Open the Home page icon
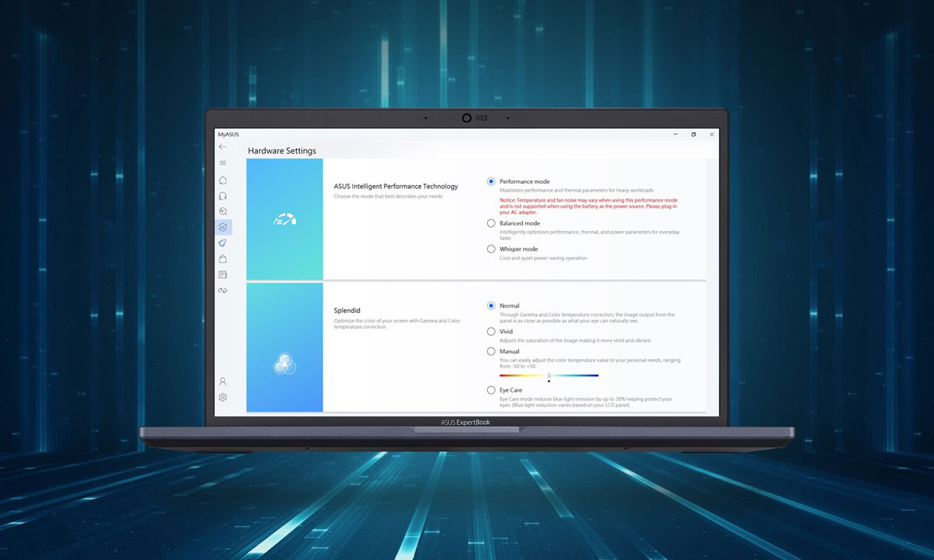 click(223, 180)
